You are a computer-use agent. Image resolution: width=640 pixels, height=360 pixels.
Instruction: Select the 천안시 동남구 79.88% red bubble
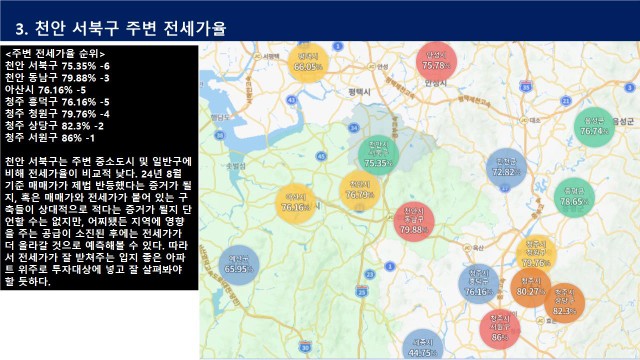pos(414,222)
